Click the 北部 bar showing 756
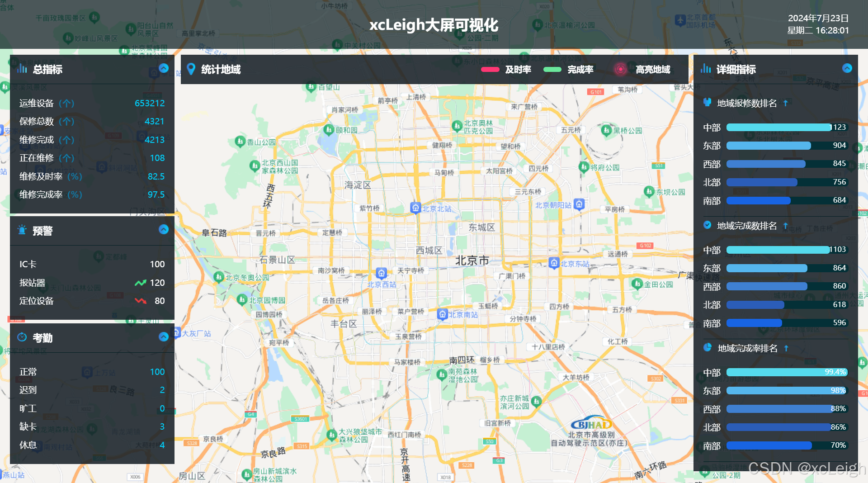Image resolution: width=868 pixels, height=483 pixels. click(x=787, y=182)
